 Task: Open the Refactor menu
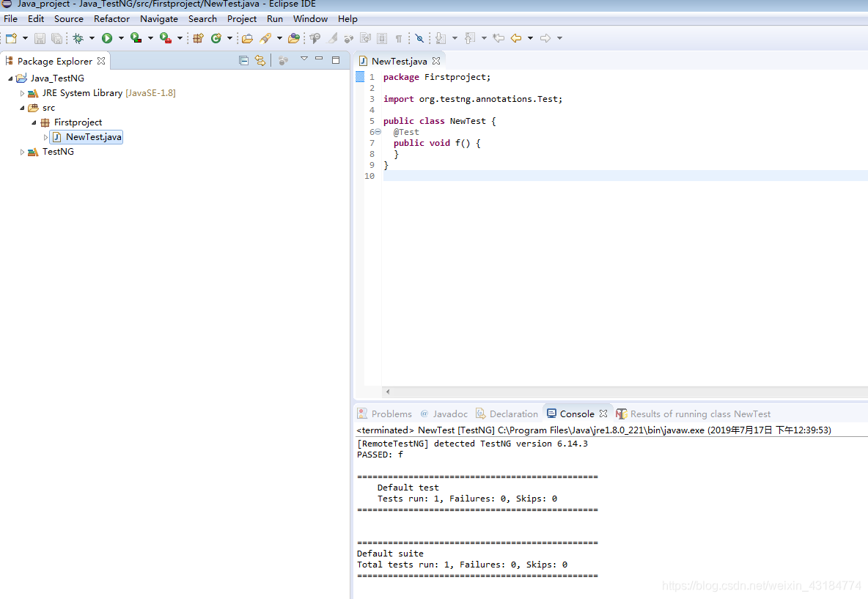point(111,19)
